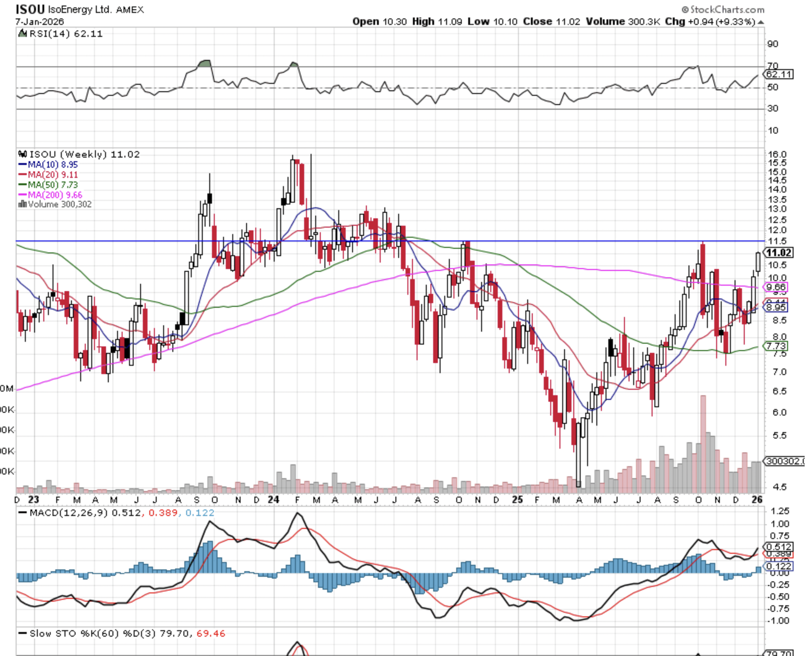Screen dimensions: 812x656
Task: Click the MACD black line legend marker
Action: pos(22,513)
